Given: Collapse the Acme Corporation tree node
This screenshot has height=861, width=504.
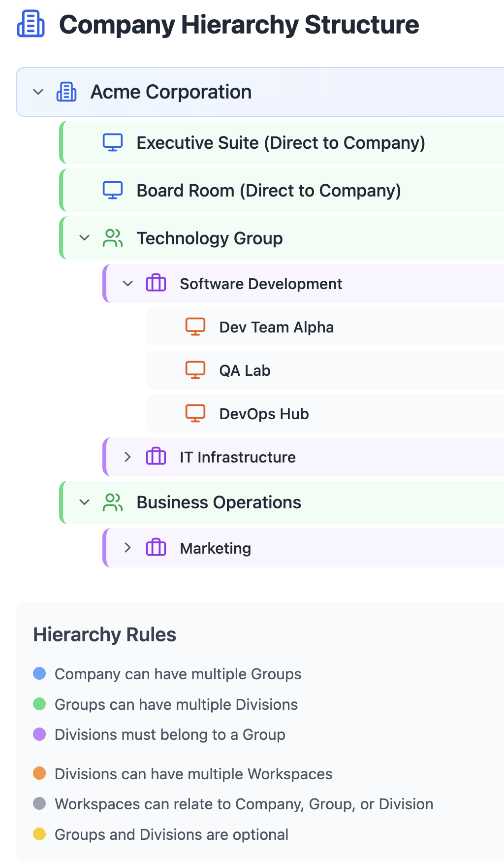Looking at the screenshot, I should [x=38, y=92].
